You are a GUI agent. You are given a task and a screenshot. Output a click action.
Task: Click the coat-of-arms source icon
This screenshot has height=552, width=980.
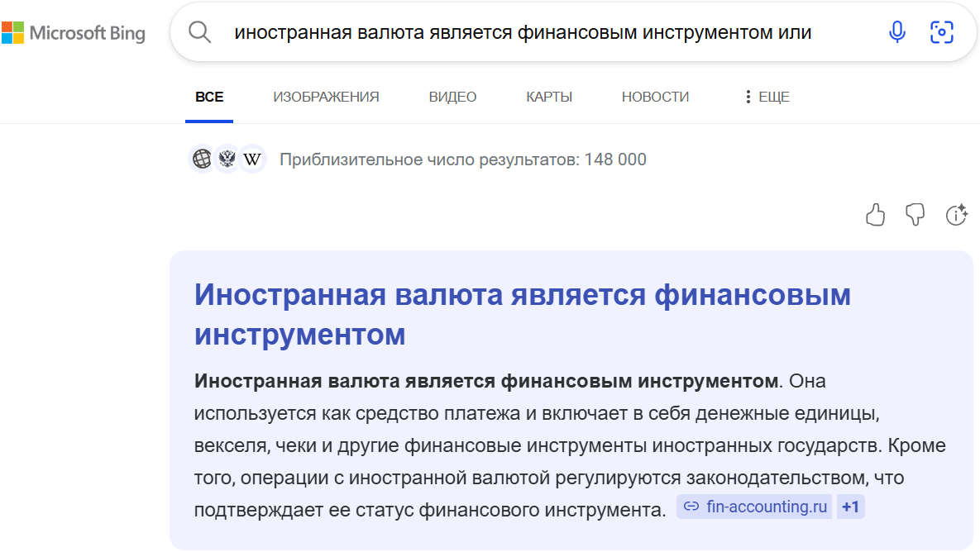coord(227,159)
